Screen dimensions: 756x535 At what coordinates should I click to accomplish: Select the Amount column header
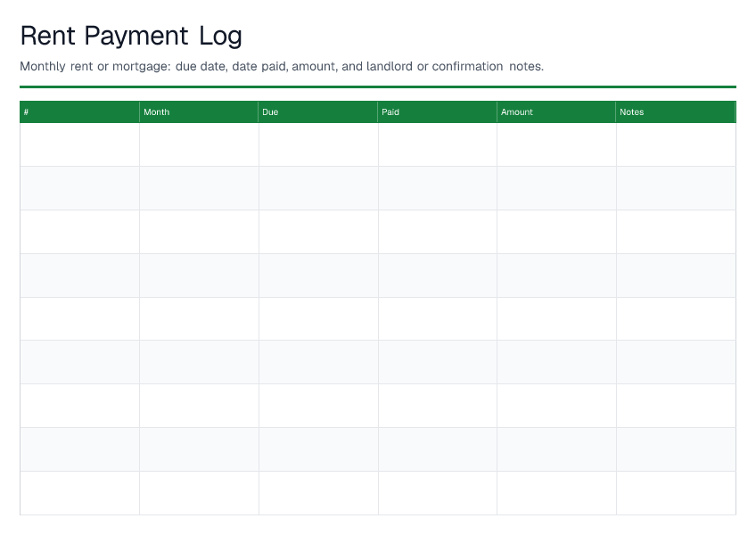tap(556, 112)
